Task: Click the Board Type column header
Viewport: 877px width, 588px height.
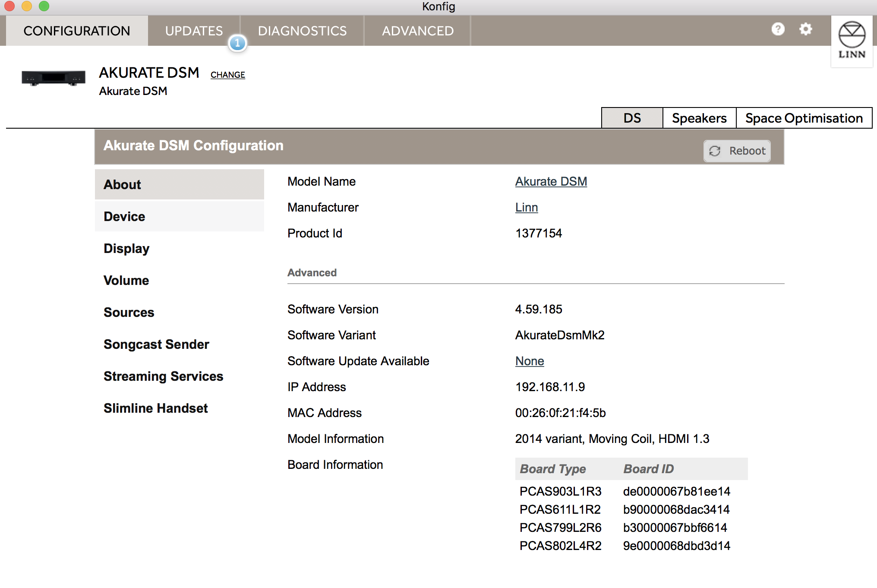Action: [x=553, y=469]
